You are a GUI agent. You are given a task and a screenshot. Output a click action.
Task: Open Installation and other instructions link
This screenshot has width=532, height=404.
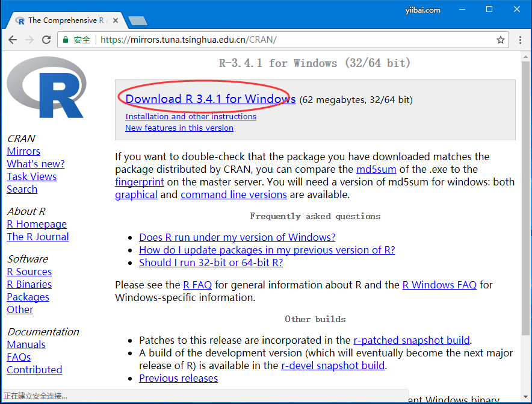coord(190,116)
